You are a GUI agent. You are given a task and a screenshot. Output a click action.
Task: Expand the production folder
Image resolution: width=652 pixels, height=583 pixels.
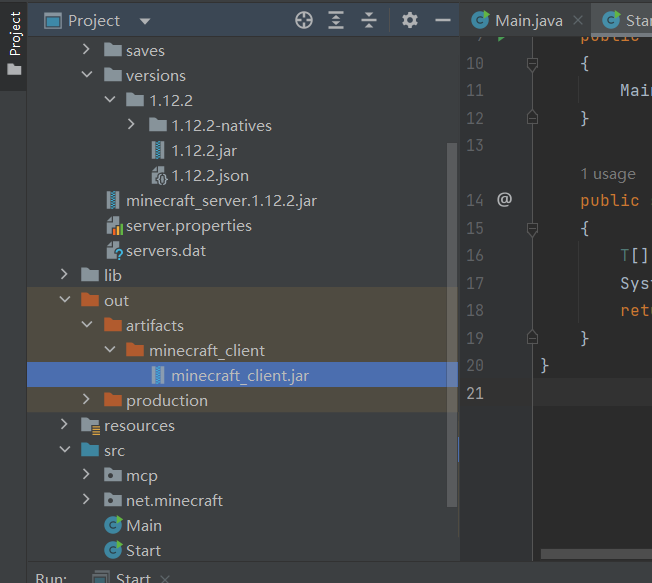(86, 400)
